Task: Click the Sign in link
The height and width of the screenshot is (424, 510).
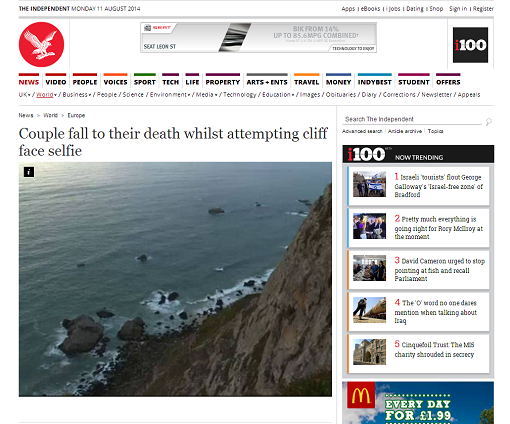Action: tap(458, 9)
